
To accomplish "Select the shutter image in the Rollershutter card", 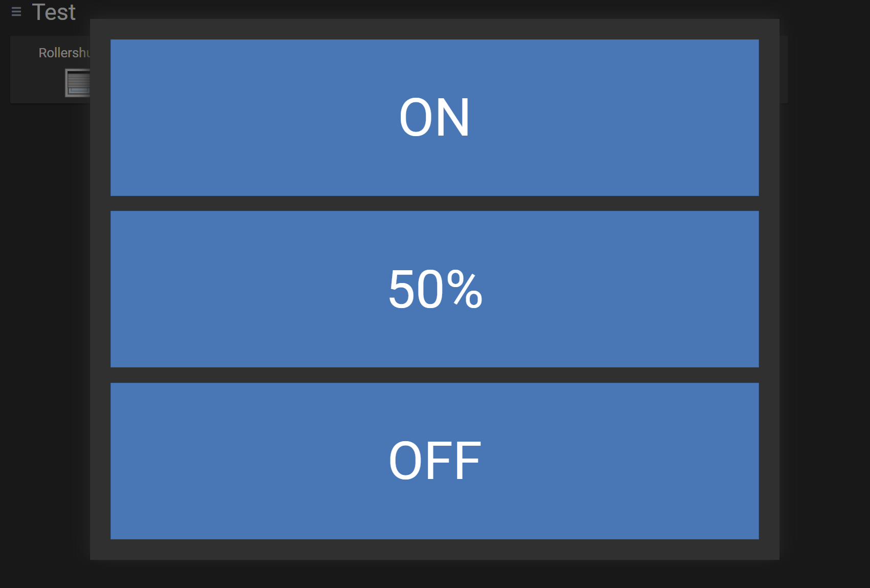I will click(x=78, y=83).
